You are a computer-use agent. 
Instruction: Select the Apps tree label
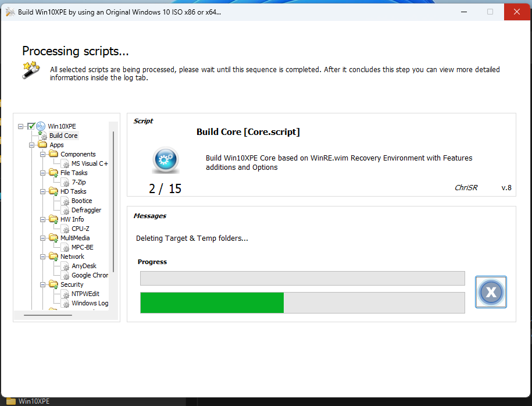(56, 145)
